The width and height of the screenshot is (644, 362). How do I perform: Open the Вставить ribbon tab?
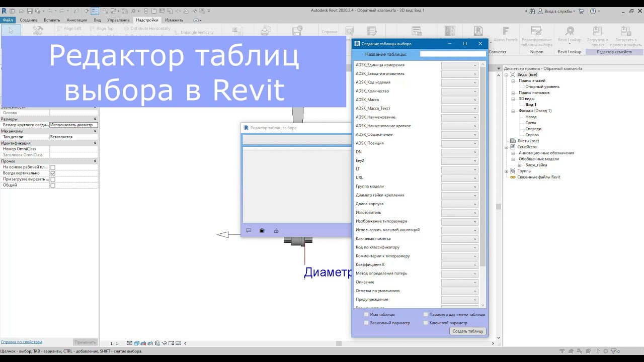click(52, 20)
